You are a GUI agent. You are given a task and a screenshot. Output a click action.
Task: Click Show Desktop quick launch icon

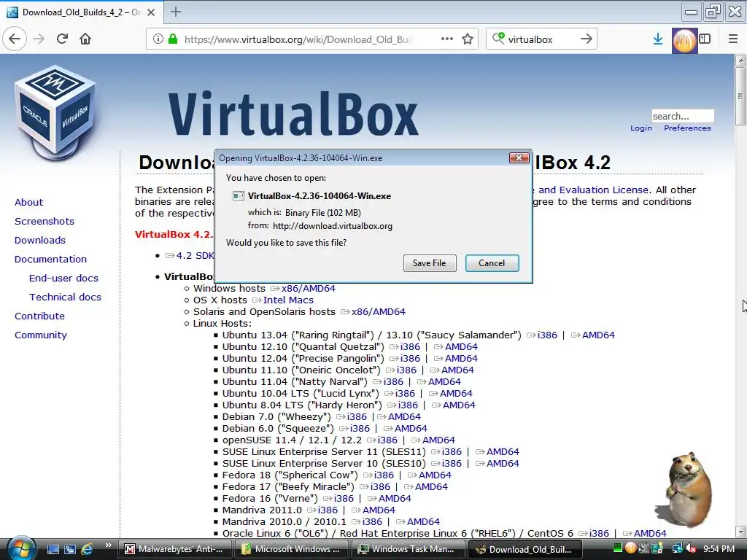pyautogui.click(x=53, y=549)
